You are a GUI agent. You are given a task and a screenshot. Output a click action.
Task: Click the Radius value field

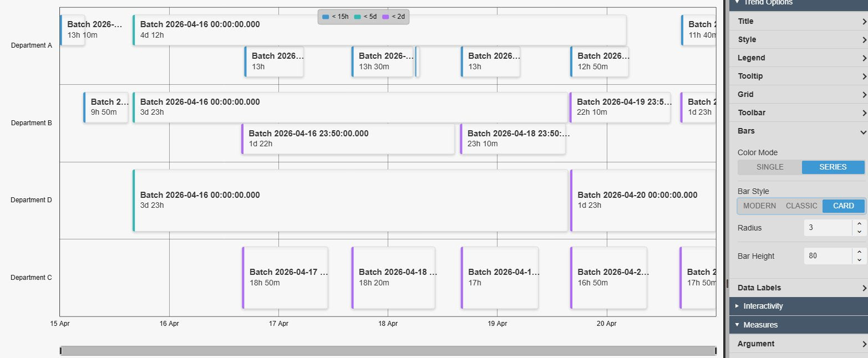pyautogui.click(x=828, y=228)
